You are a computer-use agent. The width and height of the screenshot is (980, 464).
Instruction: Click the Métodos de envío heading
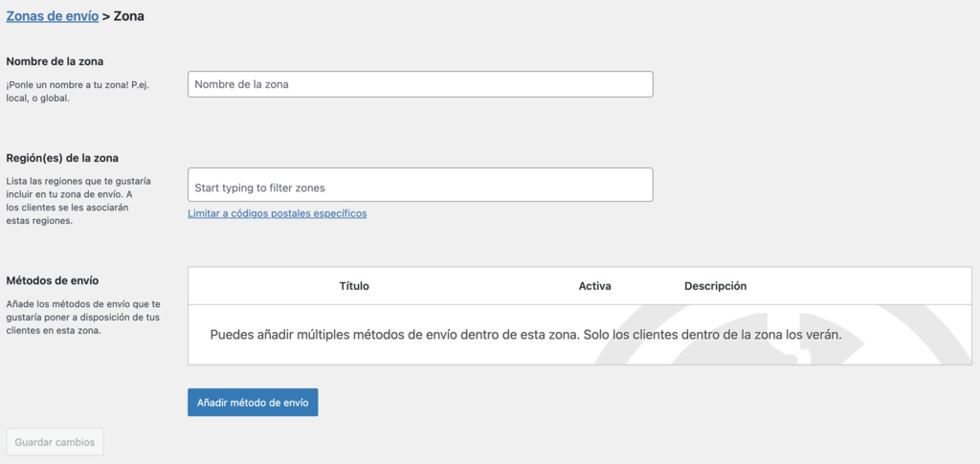point(53,280)
